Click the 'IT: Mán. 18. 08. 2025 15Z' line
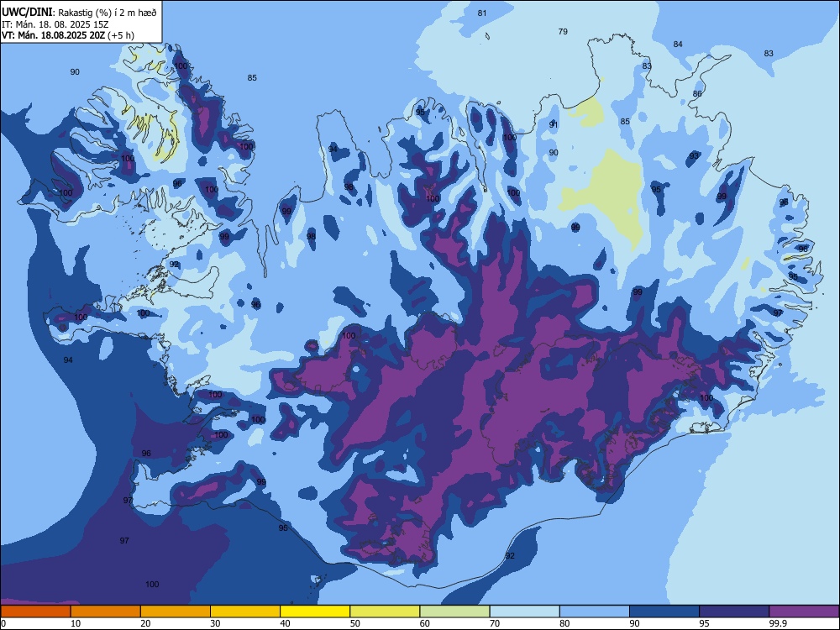The height and width of the screenshot is (630, 840). pyautogui.click(x=55, y=24)
